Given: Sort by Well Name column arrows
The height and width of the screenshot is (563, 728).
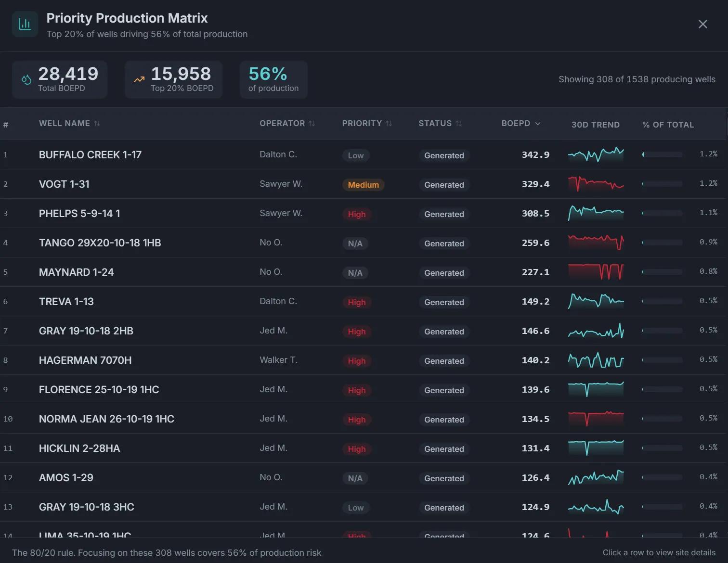Looking at the screenshot, I should (x=97, y=124).
